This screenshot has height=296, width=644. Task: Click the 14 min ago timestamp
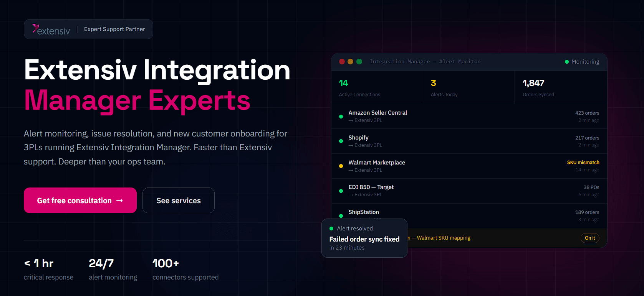(587, 170)
